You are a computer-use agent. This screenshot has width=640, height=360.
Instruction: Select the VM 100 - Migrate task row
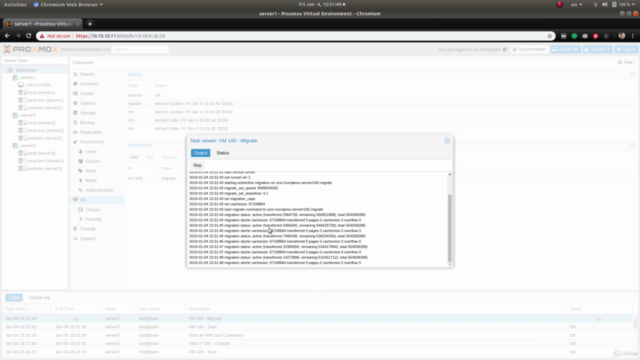[x=318, y=318]
